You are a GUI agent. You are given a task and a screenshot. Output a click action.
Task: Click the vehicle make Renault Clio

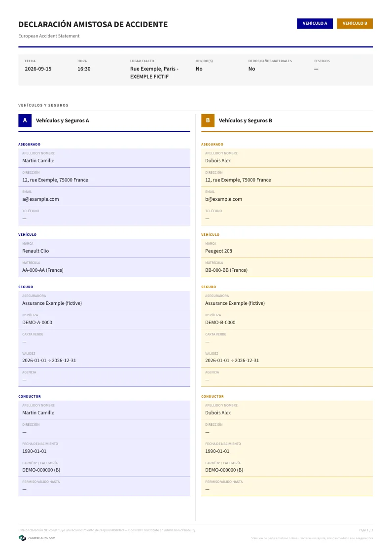pyautogui.click(x=36, y=251)
